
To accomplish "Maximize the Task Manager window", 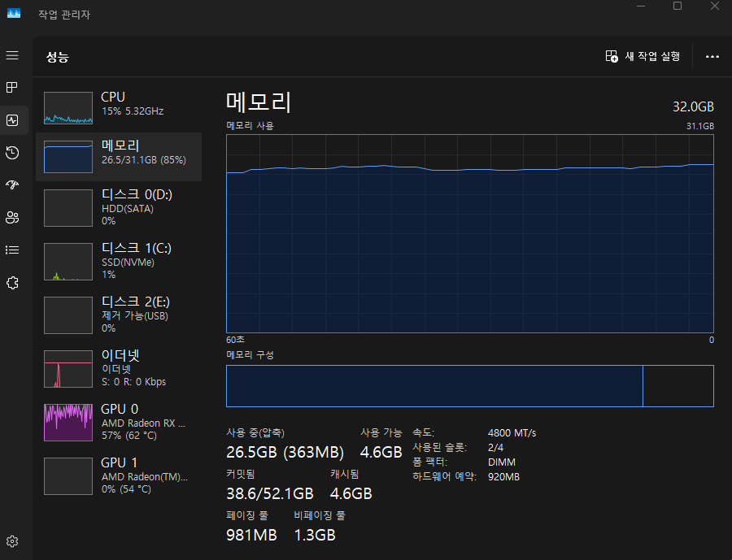I will (x=678, y=6).
